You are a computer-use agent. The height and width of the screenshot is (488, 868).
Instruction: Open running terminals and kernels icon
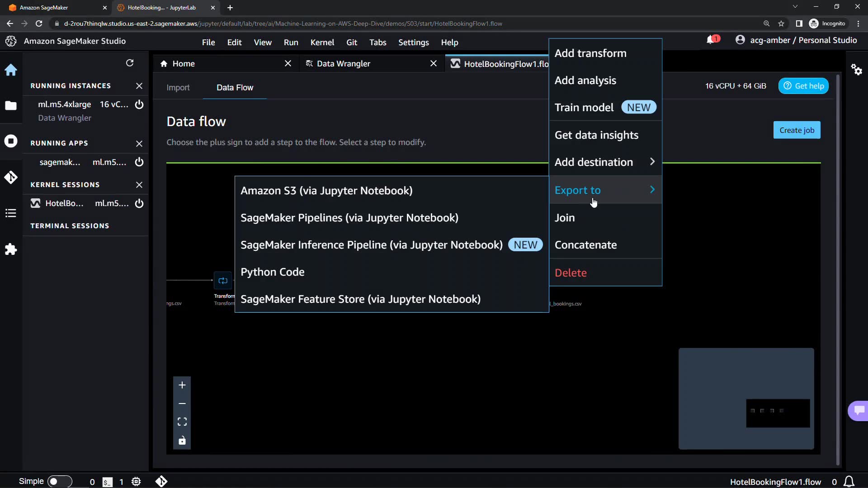[11, 141]
